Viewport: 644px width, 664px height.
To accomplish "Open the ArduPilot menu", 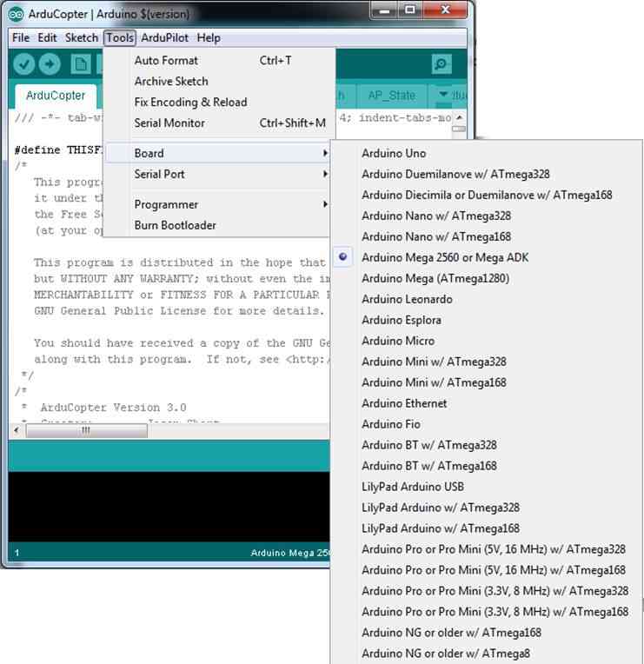I will click(x=164, y=37).
